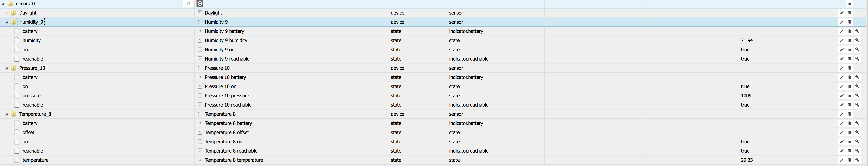Edit the Humidity 9 device
868x166 pixels.
click(x=842, y=22)
